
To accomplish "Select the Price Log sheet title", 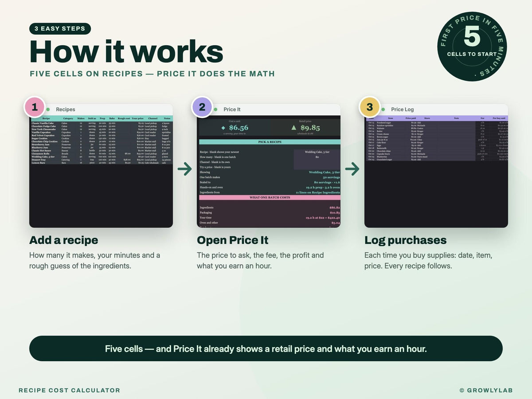I will tap(403, 110).
